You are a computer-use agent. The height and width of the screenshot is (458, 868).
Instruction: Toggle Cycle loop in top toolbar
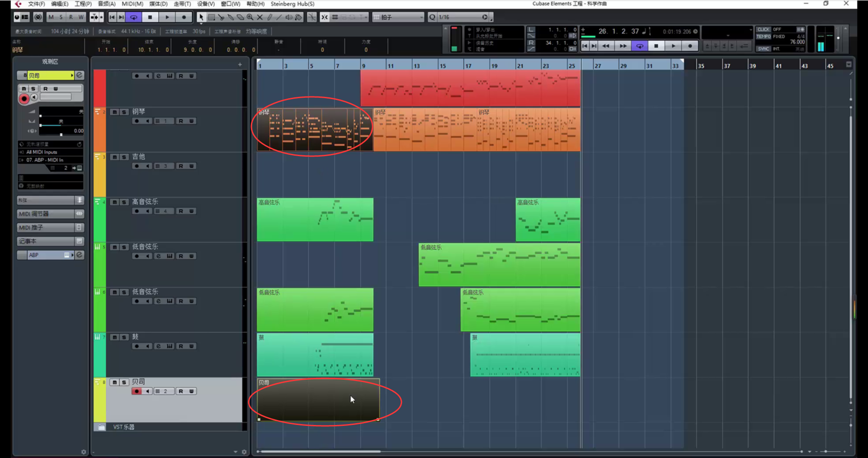tap(134, 17)
